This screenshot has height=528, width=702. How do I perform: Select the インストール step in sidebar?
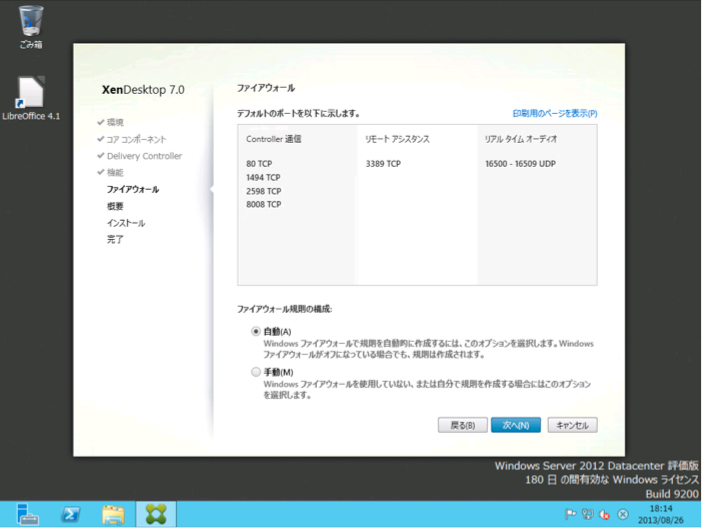tap(126, 223)
